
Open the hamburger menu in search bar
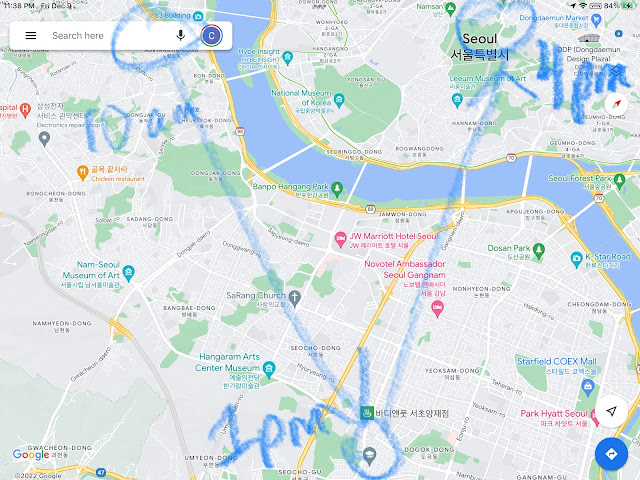tap(31, 36)
